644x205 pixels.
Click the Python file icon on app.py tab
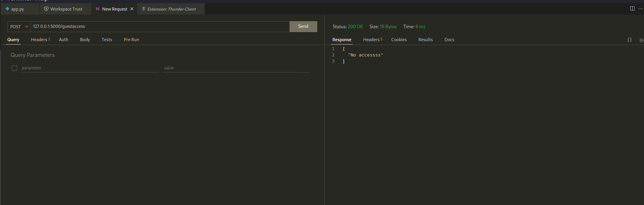pyautogui.click(x=7, y=9)
